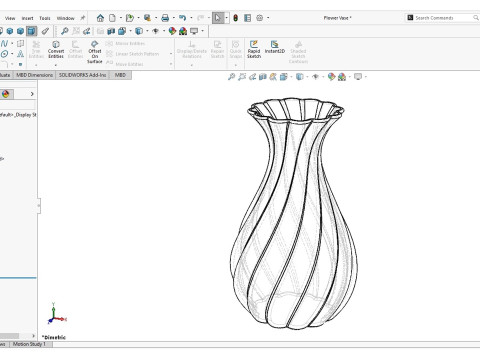Expand the dropdown arrow next to Open
This screenshot has width=480, height=360.
[x=138, y=18]
